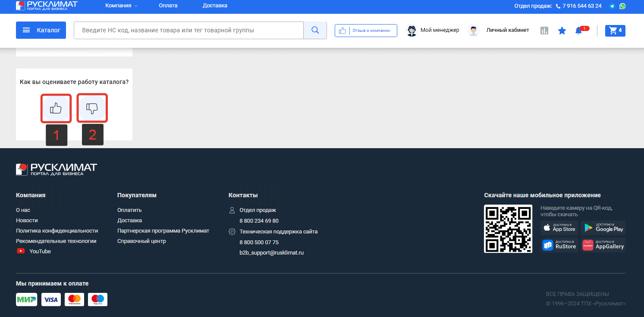
Task: Open Мой менеджер
Action: [x=433, y=30]
